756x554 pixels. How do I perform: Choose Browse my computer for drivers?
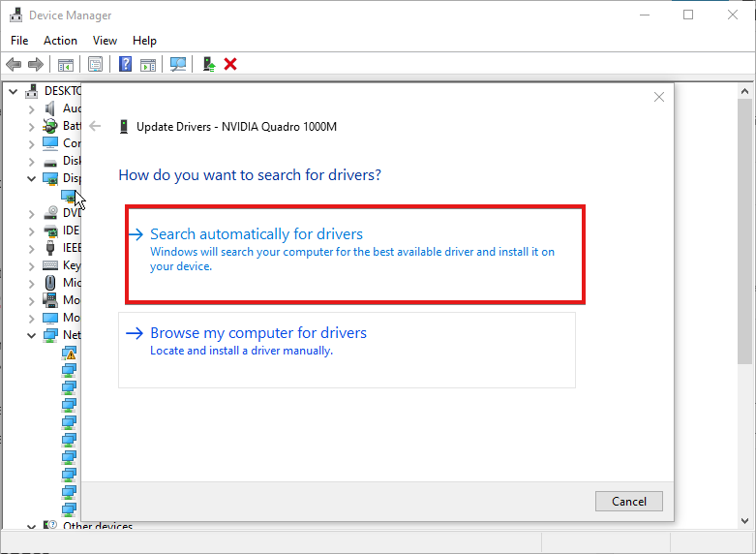pyautogui.click(x=347, y=350)
